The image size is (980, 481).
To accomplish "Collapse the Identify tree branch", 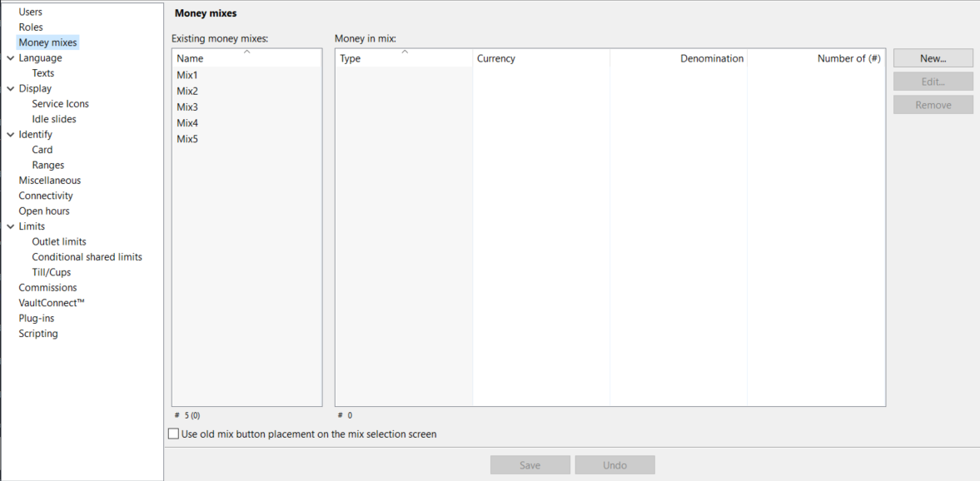I will (x=11, y=134).
